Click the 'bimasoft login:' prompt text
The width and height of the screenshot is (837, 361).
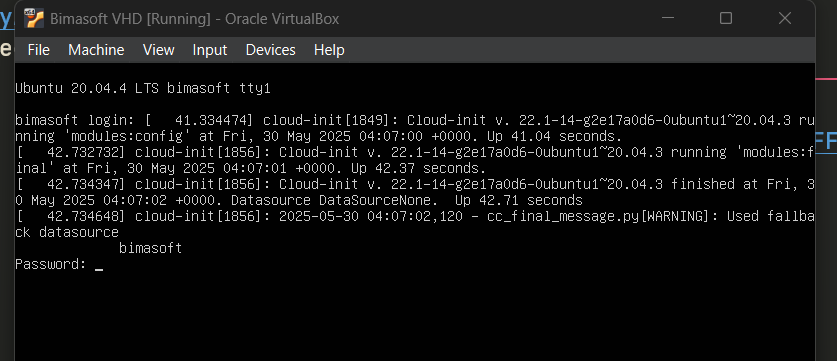(x=75, y=120)
